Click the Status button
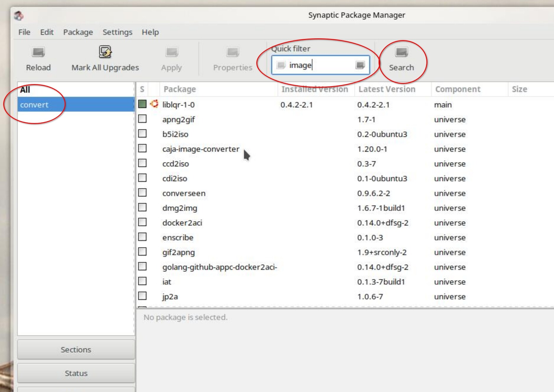 click(x=76, y=373)
